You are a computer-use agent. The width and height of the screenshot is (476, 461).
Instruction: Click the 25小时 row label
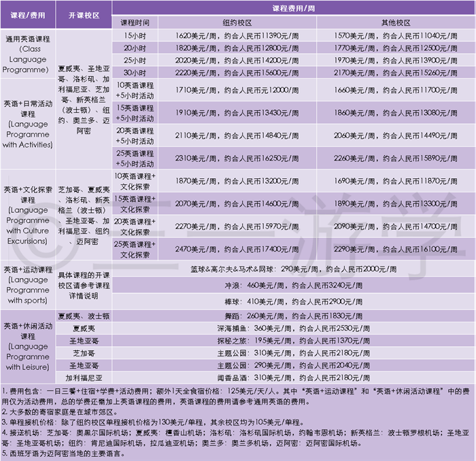(x=135, y=61)
